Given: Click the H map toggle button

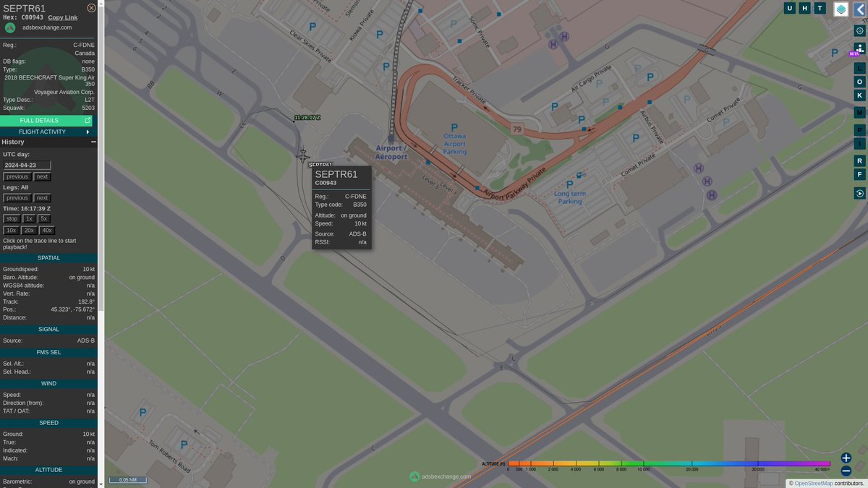Looking at the screenshot, I should [x=805, y=8].
